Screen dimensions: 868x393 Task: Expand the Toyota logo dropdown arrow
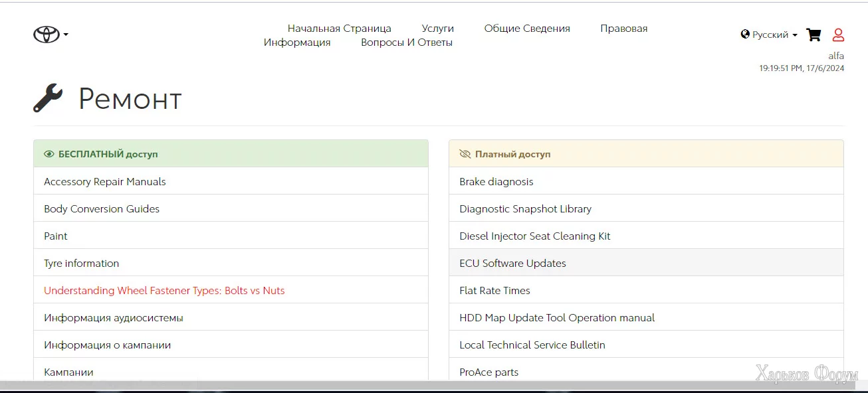tap(66, 35)
